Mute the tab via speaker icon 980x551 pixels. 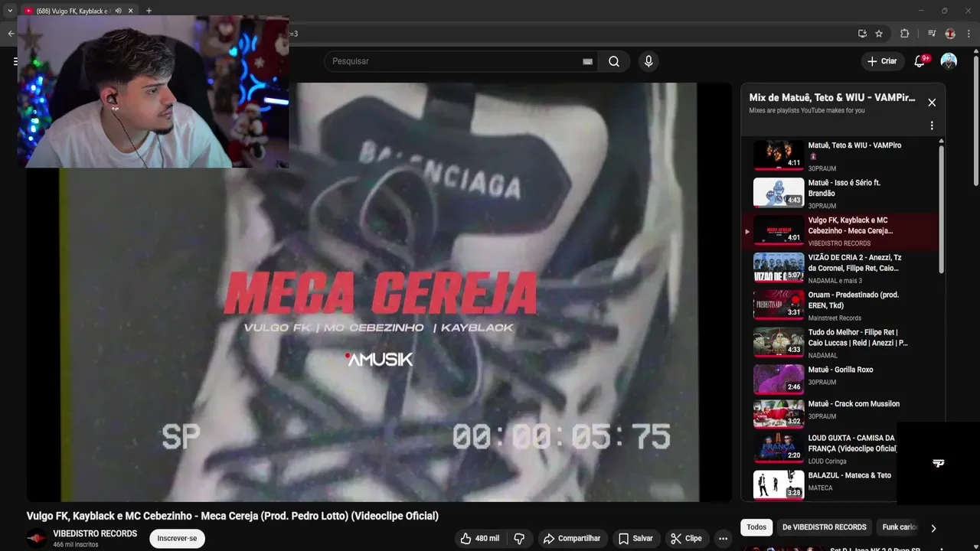click(118, 11)
